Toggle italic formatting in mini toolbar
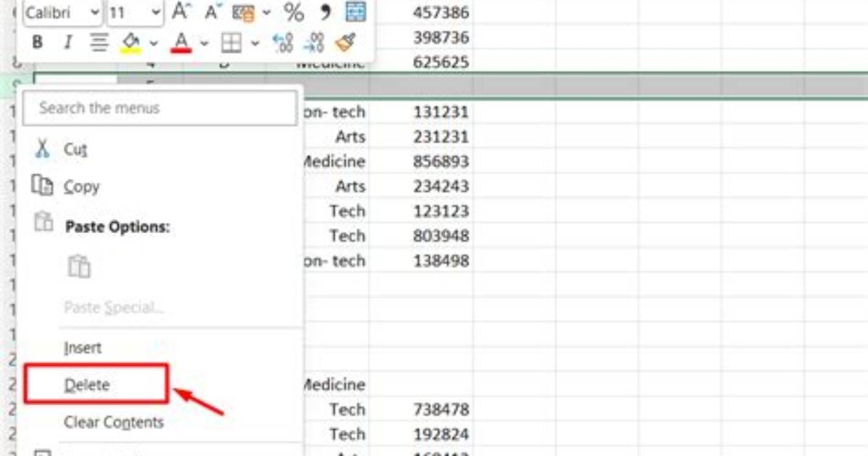 67,42
